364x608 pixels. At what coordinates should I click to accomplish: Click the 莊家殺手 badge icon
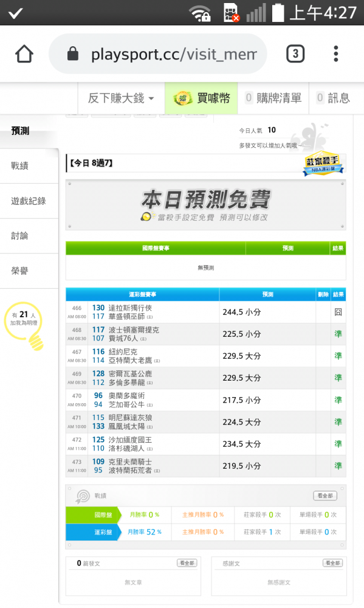pos(323,163)
